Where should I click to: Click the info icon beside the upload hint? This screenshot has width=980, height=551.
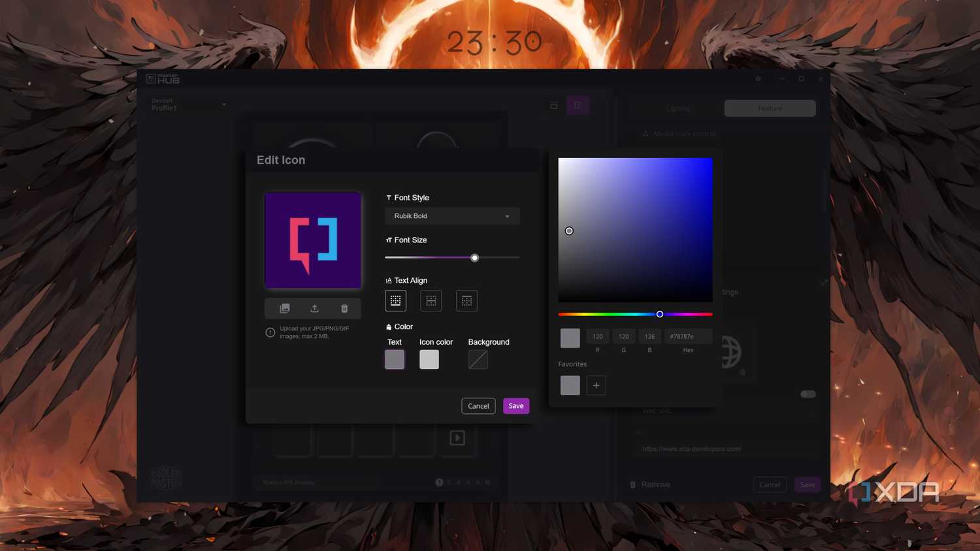[x=270, y=332]
